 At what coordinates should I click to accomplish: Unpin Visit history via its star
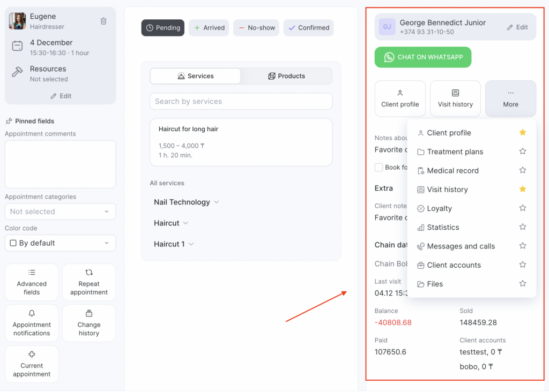point(523,189)
